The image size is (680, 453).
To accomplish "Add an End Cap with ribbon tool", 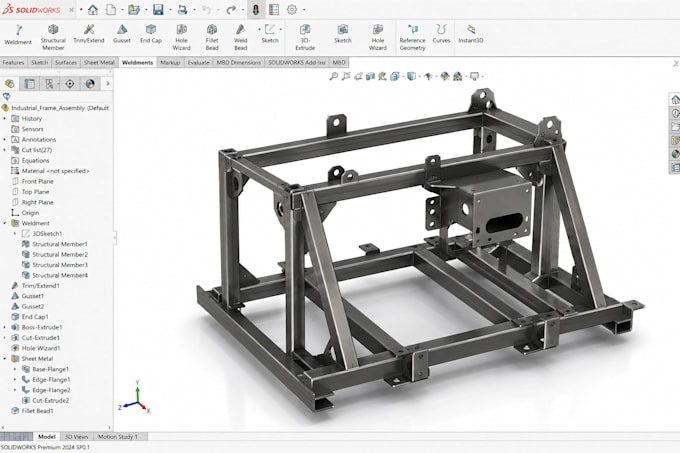I will click(151, 34).
